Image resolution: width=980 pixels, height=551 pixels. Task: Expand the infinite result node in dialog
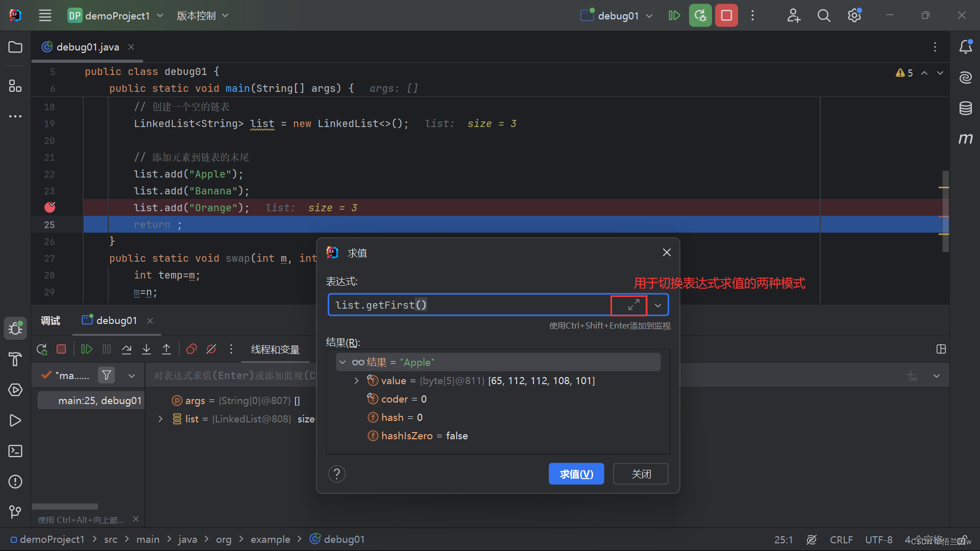342,362
